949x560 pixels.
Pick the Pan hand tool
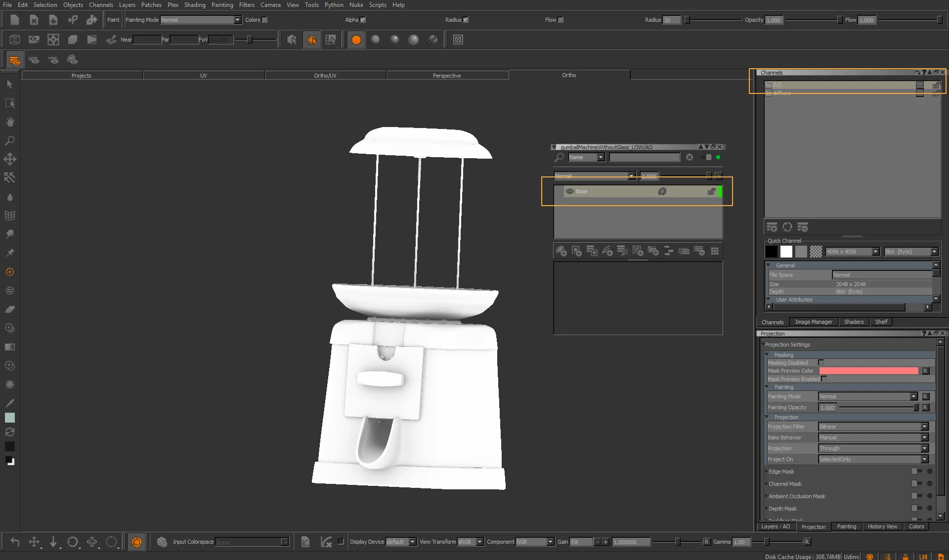tap(9, 122)
